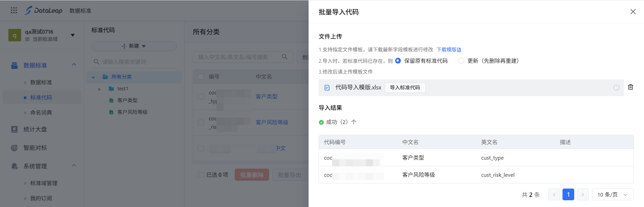Check the 已选 0 项 checkbox
644x207 pixels.
pyautogui.click(x=201, y=175)
